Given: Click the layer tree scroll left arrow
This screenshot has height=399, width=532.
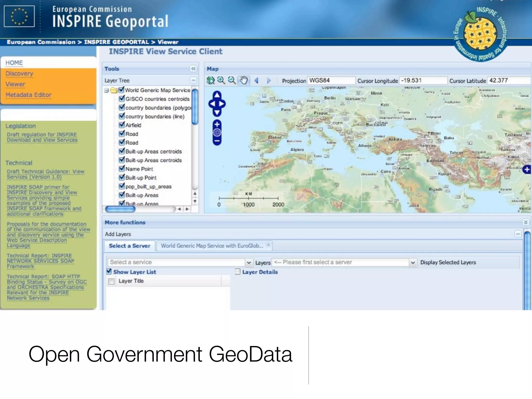Looking at the screenshot, I should pos(179,209).
